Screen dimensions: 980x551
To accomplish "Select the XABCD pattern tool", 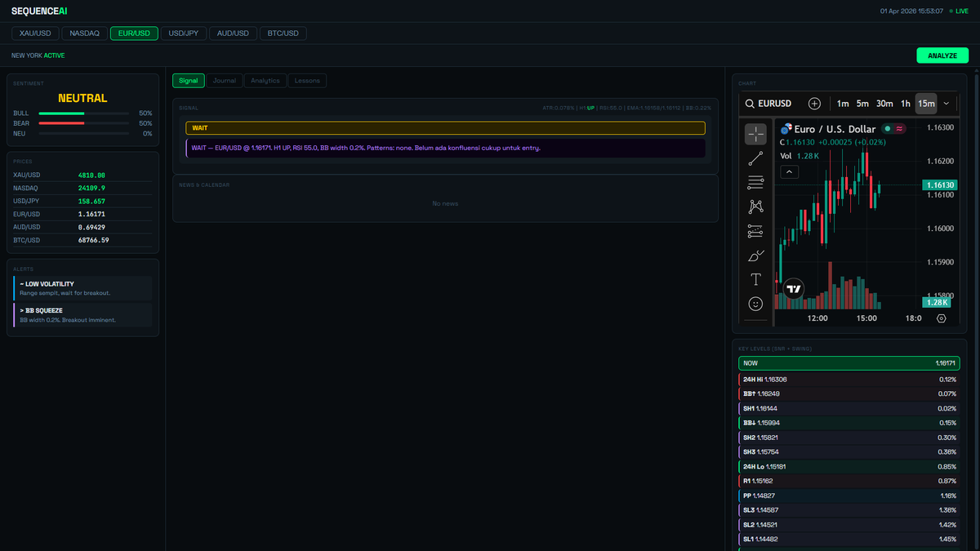I will click(755, 207).
